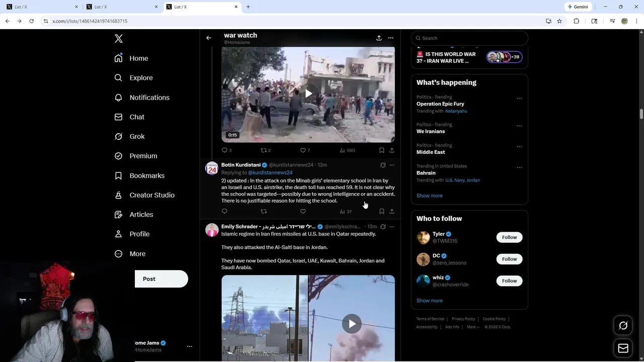
Task: Share the video post with 590 views
Action: pos(392,150)
